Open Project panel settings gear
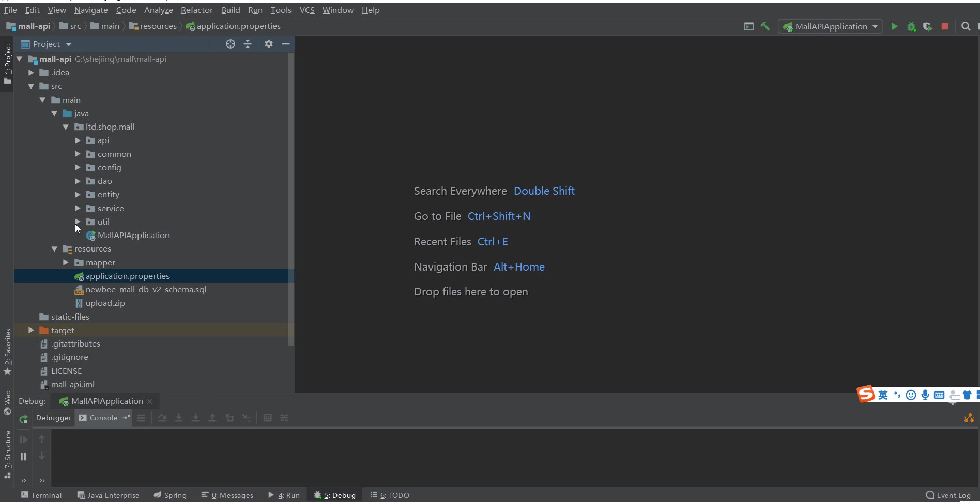This screenshot has width=980, height=502. (x=269, y=44)
